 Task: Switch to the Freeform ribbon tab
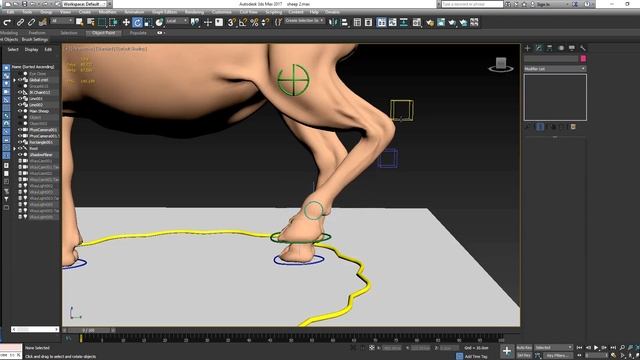click(37, 33)
